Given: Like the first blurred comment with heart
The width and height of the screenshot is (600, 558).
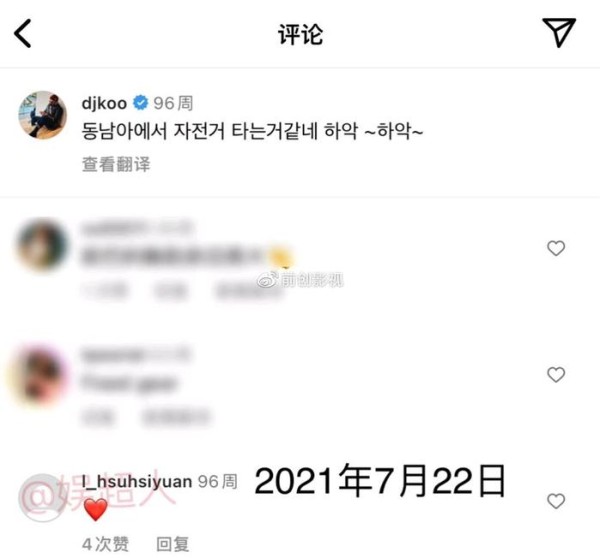Looking at the screenshot, I should (556, 248).
